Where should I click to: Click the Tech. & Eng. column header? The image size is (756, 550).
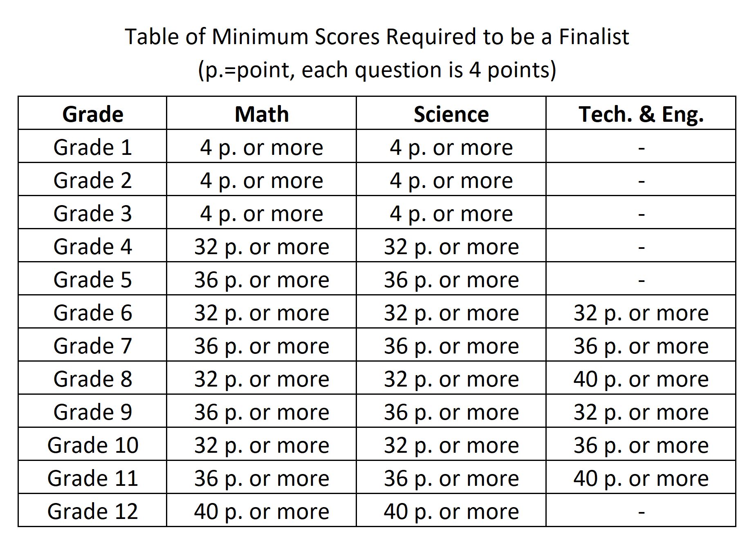[x=641, y=114]
